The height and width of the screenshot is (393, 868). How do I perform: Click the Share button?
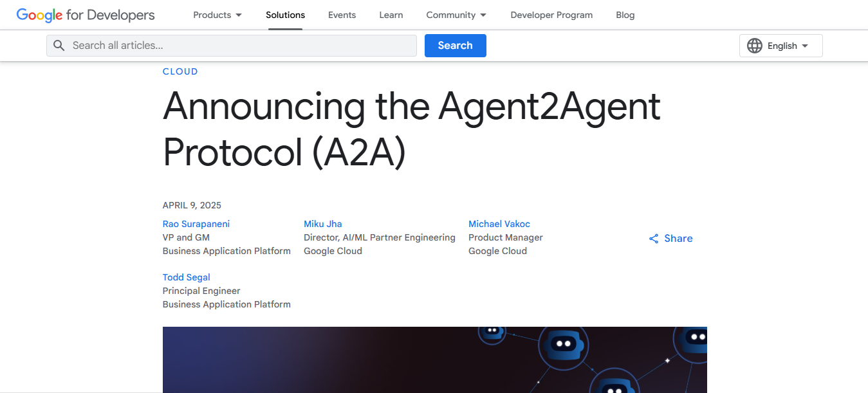click(671, 239)
